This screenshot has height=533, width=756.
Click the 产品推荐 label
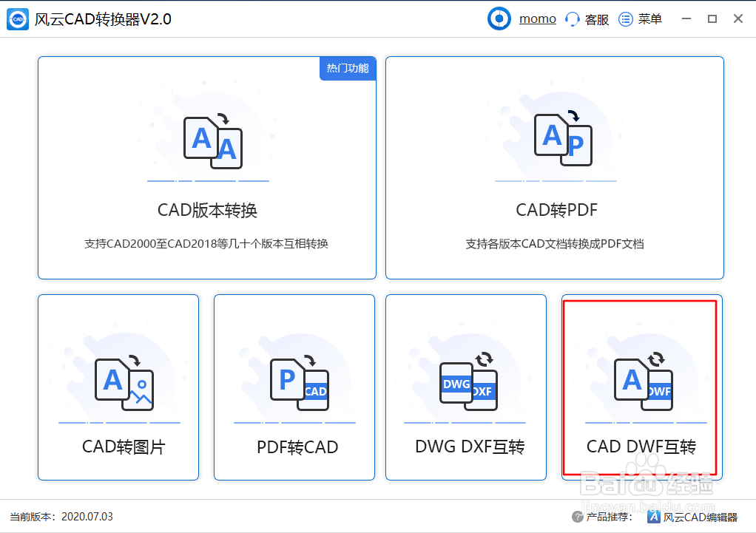[x=609, y=517]
